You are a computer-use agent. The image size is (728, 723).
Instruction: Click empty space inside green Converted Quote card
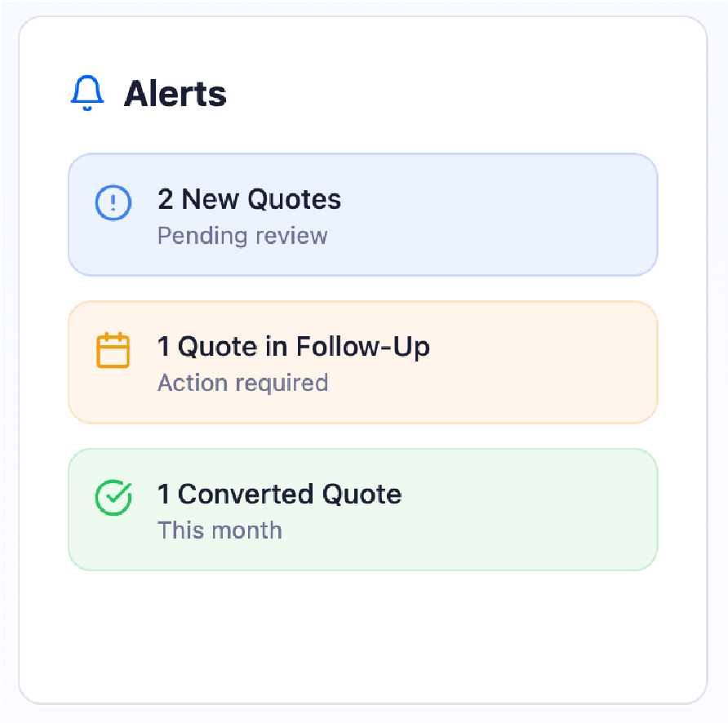click(530, 510)
